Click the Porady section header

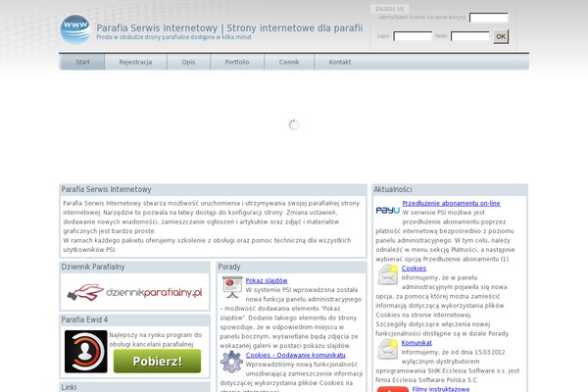click(x=229, y=267)
